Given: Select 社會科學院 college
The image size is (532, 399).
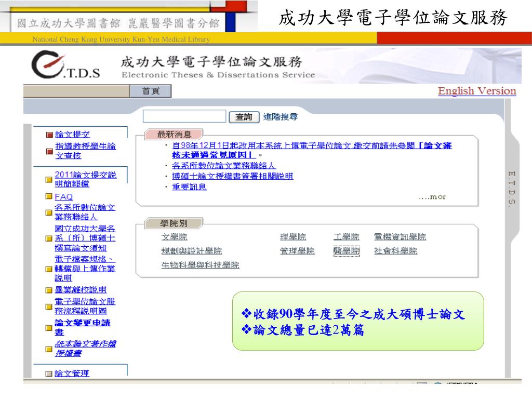Looking at the screenshot, I should pos(395,251).
